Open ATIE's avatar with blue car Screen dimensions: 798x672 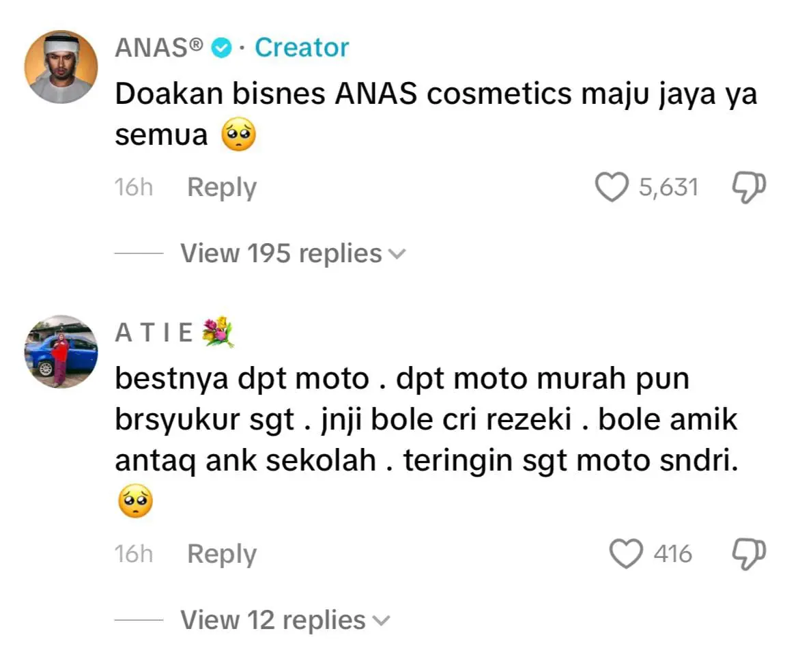(61, 352)
